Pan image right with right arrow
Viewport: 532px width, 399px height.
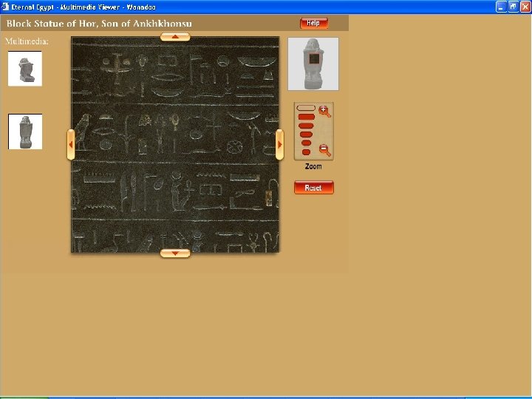click(x=279, y=145)
